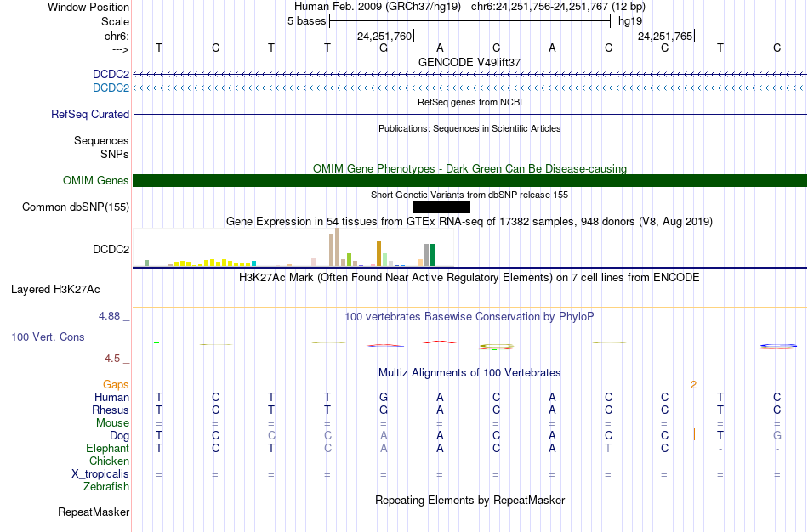Click the 24,251,765 position marker
Screen dimensions: 808x532
[x=665, y=36]
